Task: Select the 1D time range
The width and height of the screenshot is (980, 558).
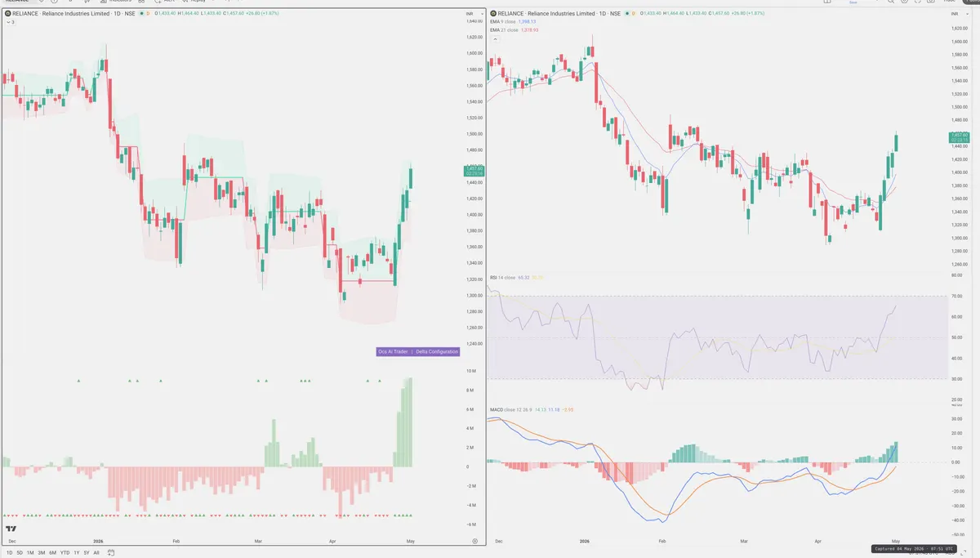Action: click(x=8, y=552)
